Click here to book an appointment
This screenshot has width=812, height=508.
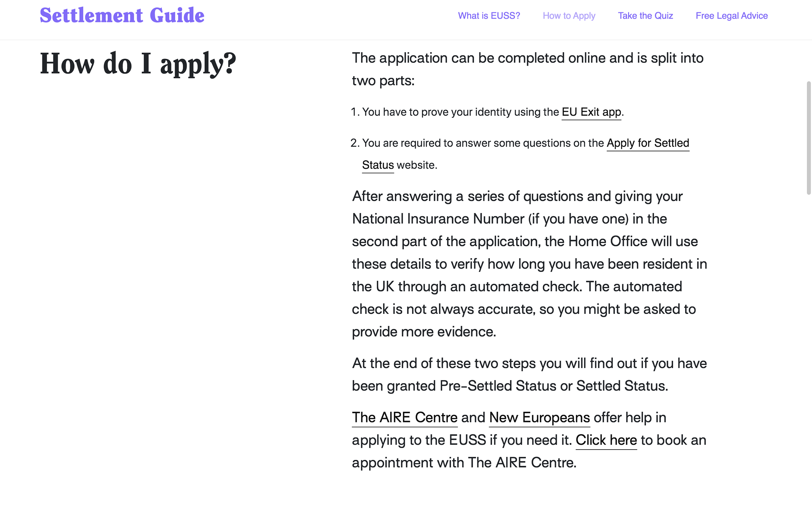click(606, 440)
